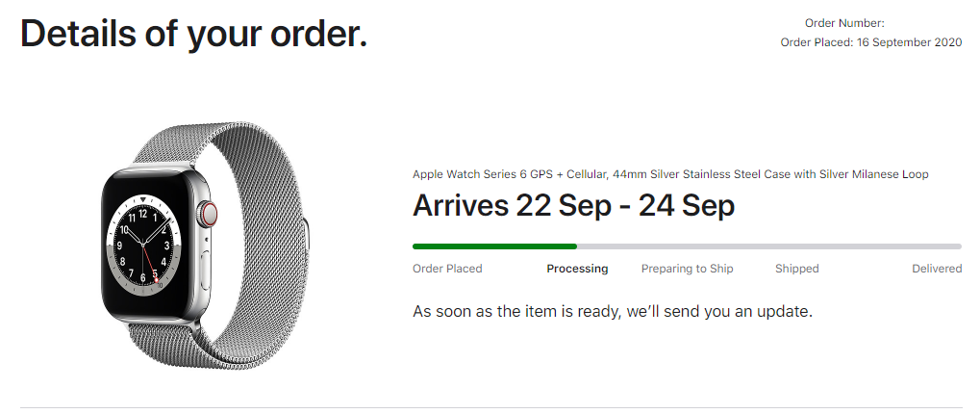Click the horizontal divider line below the order
The width and height of the screenshot is (980, 414).
(x=490, y=407)
